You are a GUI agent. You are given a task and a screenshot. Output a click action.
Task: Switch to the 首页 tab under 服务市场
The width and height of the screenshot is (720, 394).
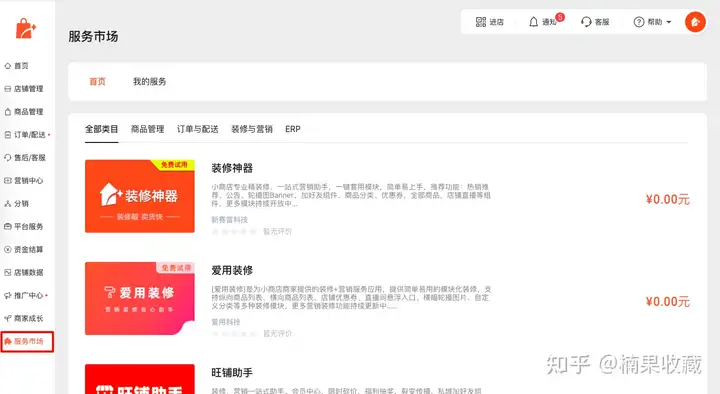click(97, 81)
